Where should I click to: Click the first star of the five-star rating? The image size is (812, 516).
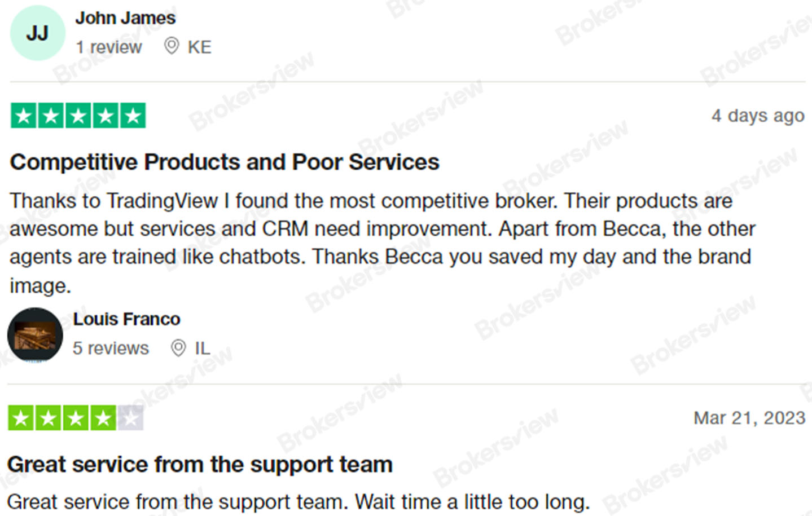(x=24, y=116)
